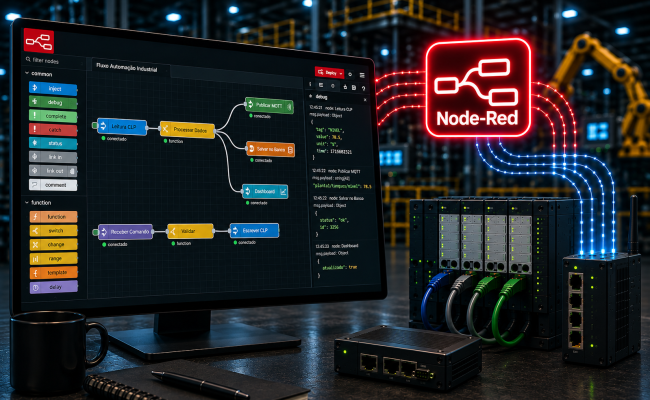Expand the Salvar no Banco payload object
Viewport: 650px width, 400px height.
point(330,205)
